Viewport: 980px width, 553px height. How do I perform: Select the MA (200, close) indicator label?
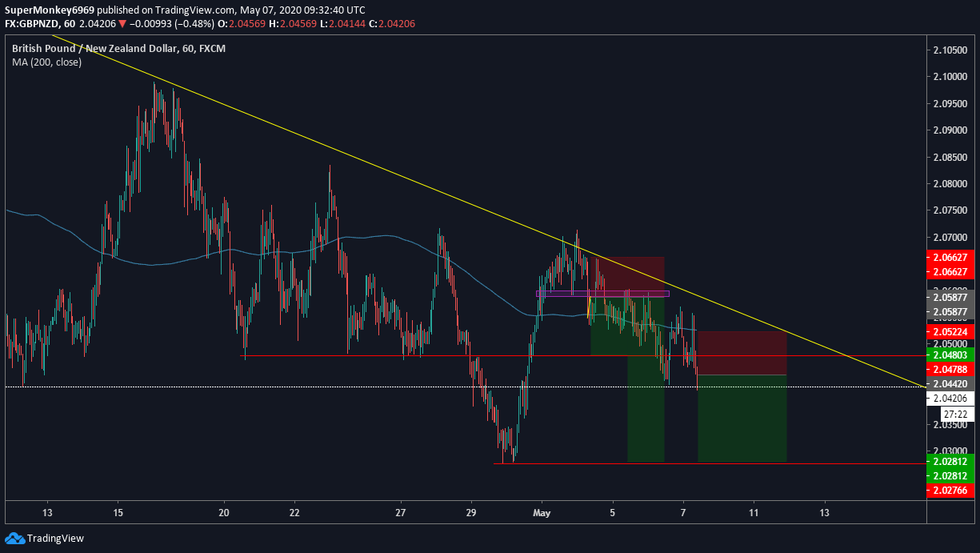pyautogui.click(x=46, y=62)
